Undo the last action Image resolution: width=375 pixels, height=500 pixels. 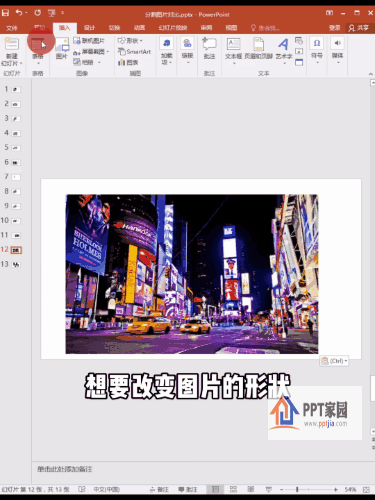(x=19, y=13)
